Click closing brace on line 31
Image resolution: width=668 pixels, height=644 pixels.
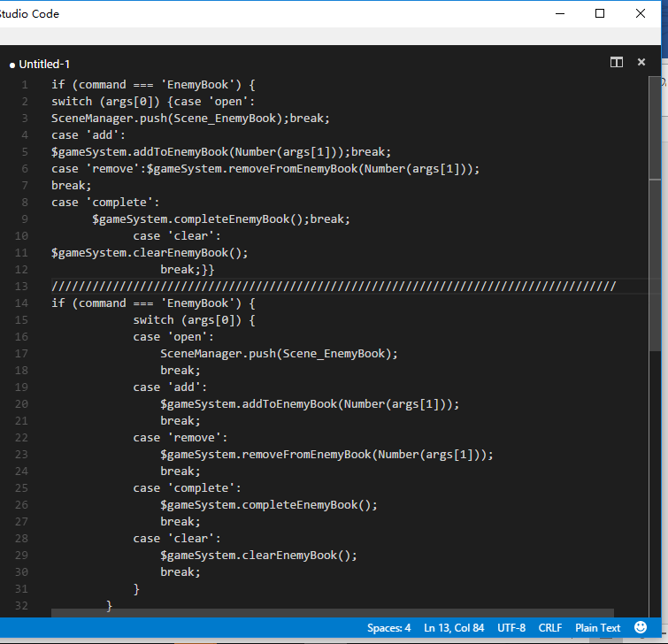136,589
